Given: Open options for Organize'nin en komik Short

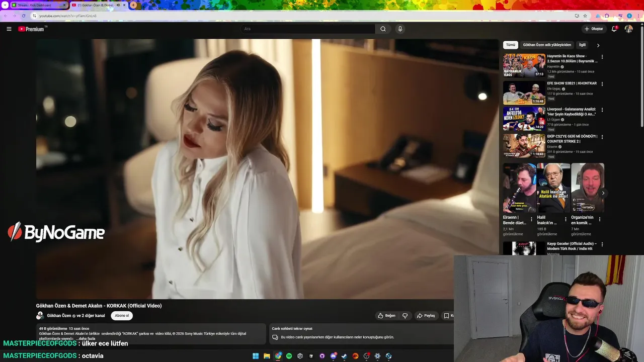Looking at the screenshot, I should point(600,219).
